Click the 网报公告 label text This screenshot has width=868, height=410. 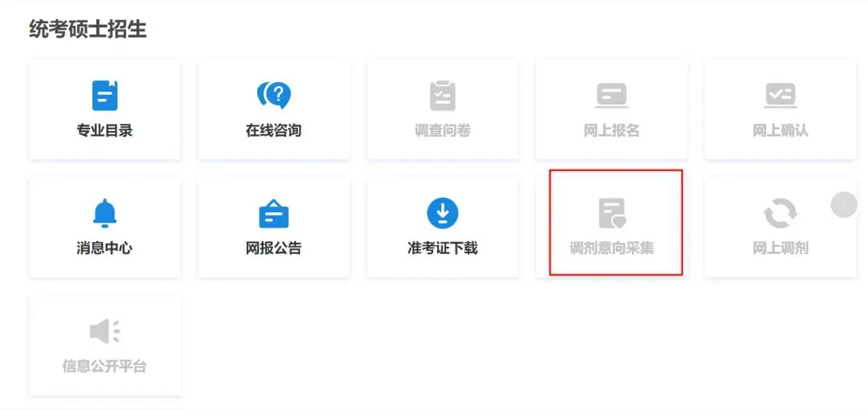point(273,248)
